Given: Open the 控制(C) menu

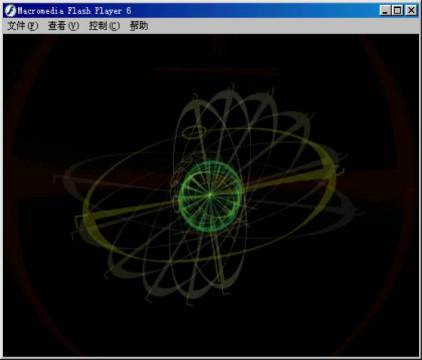Looking at the screenshot, I should [x=104, y=26].
